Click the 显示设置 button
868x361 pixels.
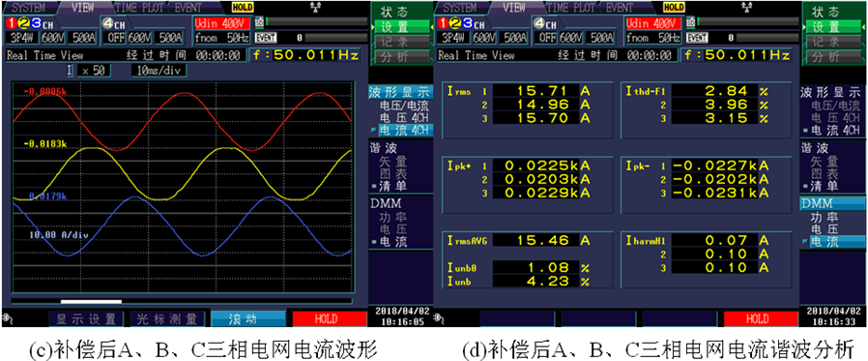86,318
